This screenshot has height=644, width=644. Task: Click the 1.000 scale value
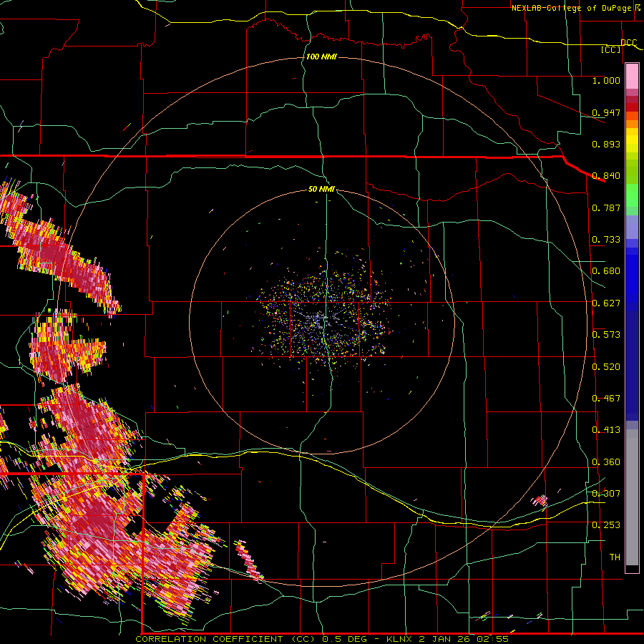606,80
